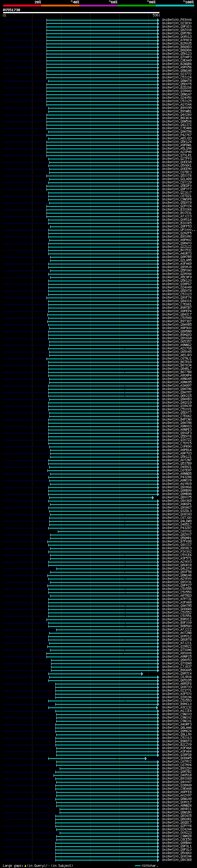The width and height of the screenshot is (197, 868).
Task: Click the label UniRef100_Q8VX75
Action: pos(177,498)
